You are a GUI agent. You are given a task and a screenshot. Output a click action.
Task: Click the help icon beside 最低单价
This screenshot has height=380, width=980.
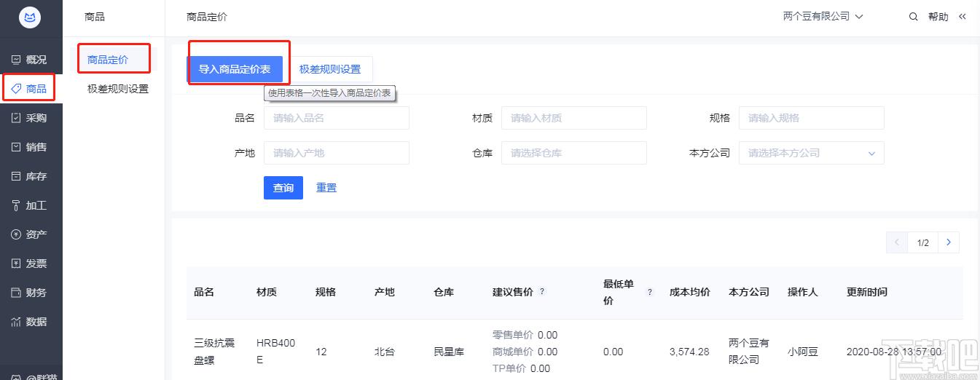tap(650, 292)
